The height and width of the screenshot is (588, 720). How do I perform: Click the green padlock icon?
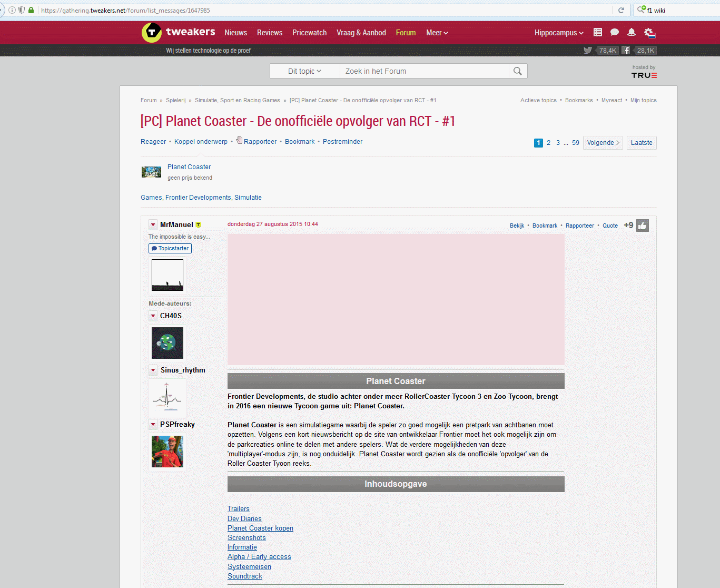click(31, 10)
